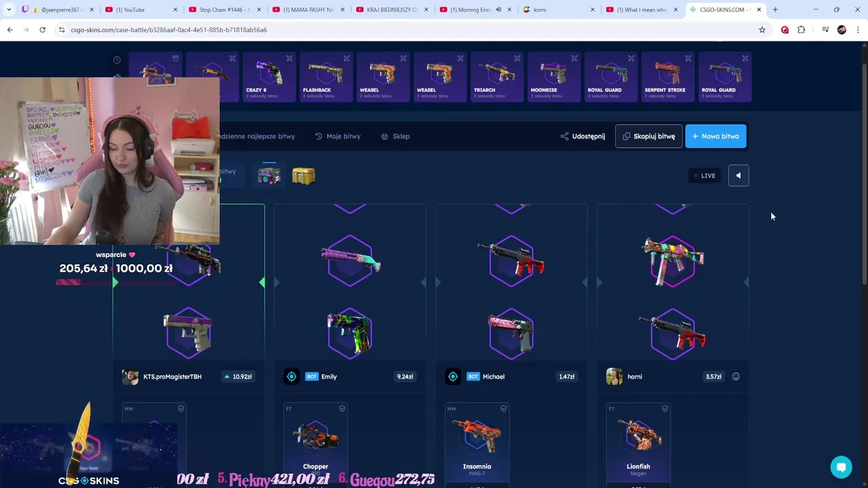Click Michael's 1.47zł total value
Image resolution: width=868 pixels, height=488 pixels.
pos(566,376)
